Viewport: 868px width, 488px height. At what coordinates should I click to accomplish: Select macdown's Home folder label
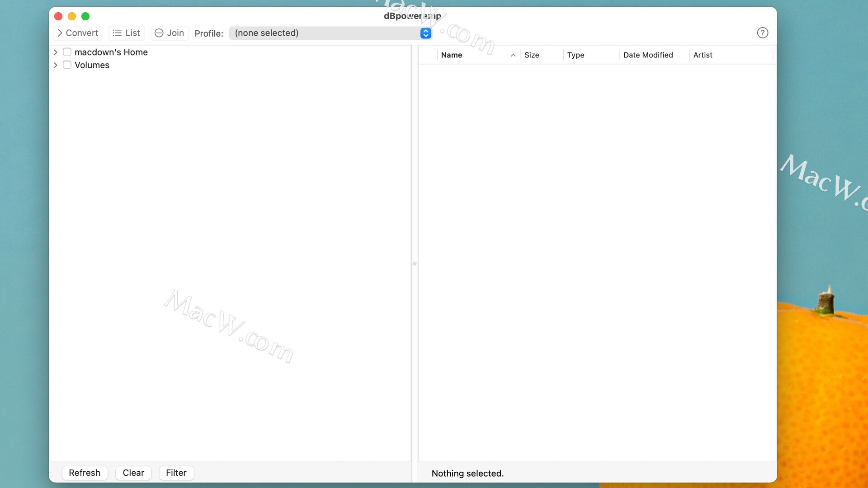111,52
